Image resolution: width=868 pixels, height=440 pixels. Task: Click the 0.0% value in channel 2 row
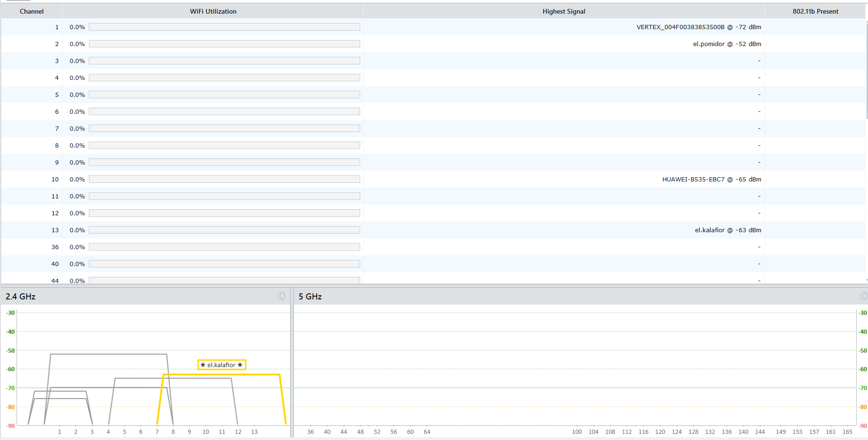pyautogui.click(x=77, y=44)
